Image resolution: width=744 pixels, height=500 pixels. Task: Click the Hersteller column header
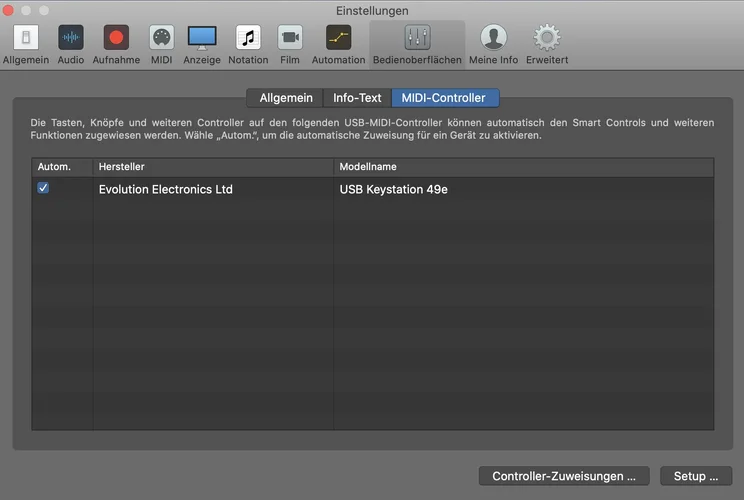(x=213, y=167)
